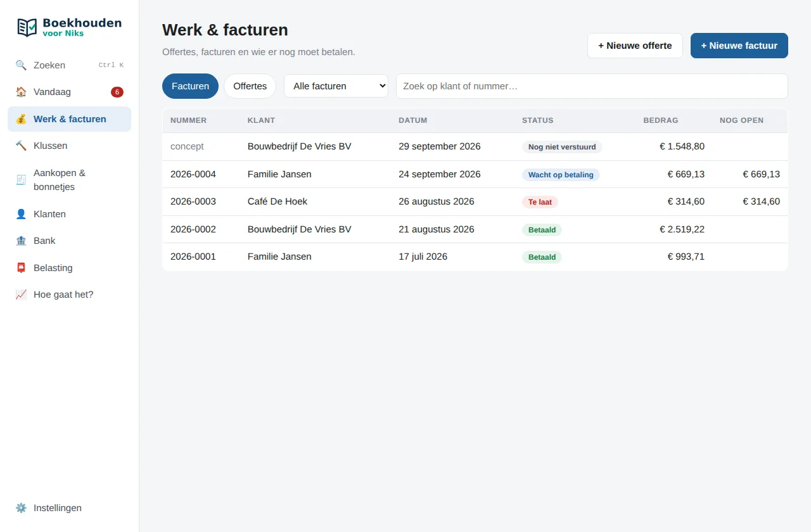The image size is (811, 532).
Task: Open the Klanten page
Action: tap(69, 214)
